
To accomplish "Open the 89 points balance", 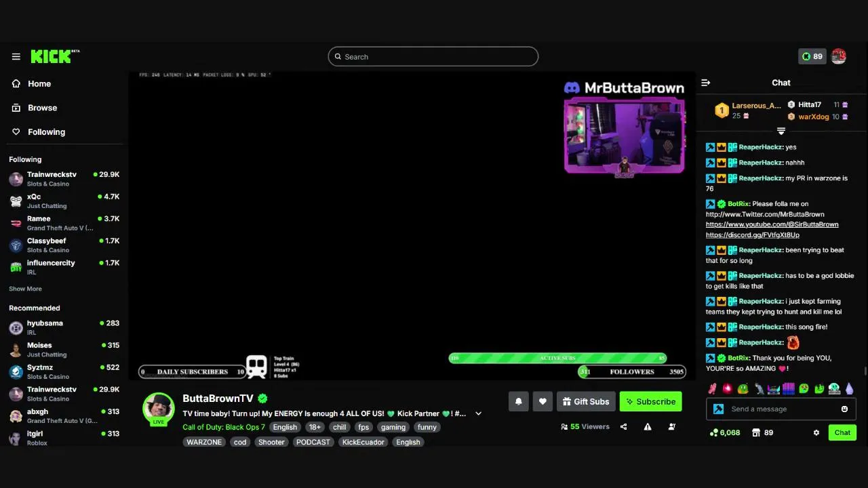I will tap(812, 57).
